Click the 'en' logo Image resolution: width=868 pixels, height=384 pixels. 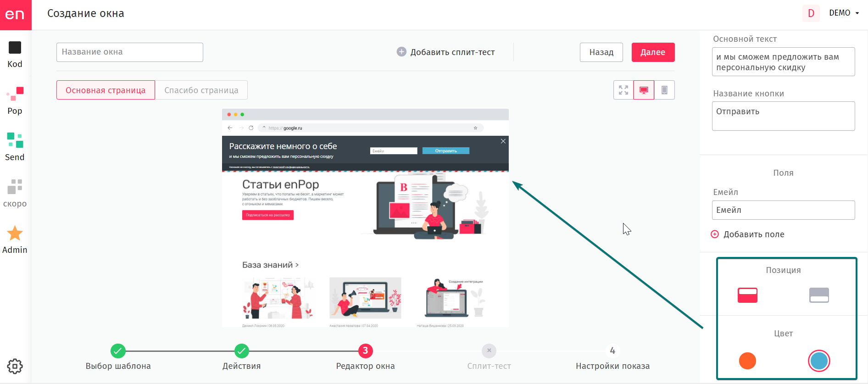(16, 15)
